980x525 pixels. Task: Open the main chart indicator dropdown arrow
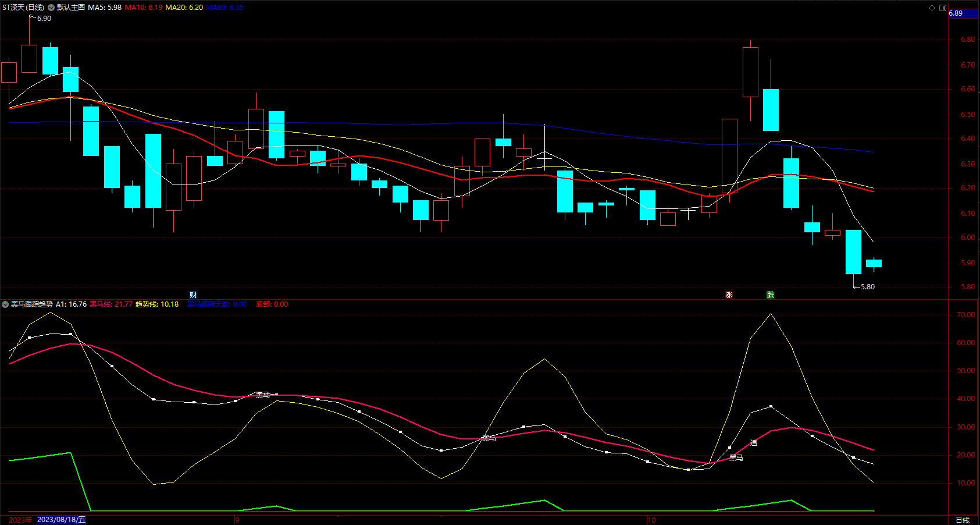click(x=51, y=8)
